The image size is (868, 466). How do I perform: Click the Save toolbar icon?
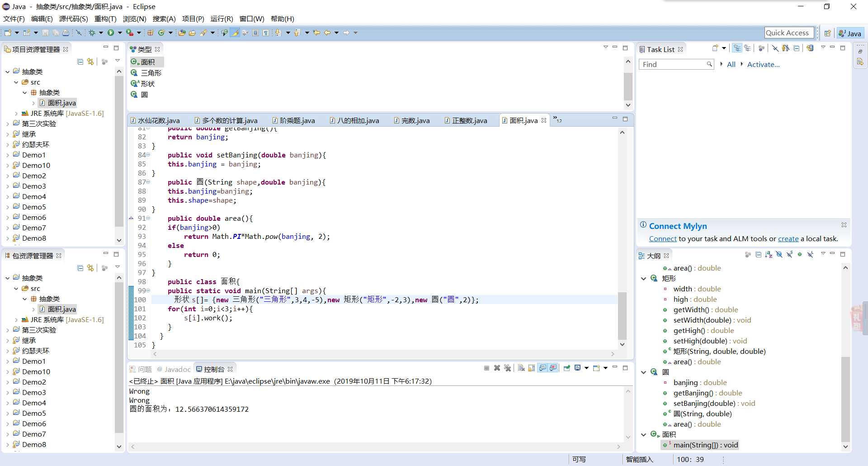coord(45,33)
